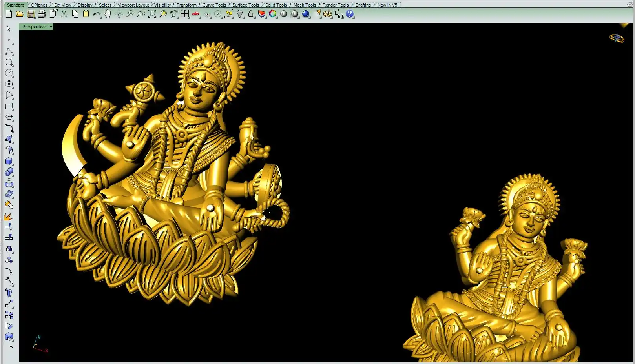Select the Rectangle drawing tool
The height and width of the screenshot is (364, 635).
9,106
